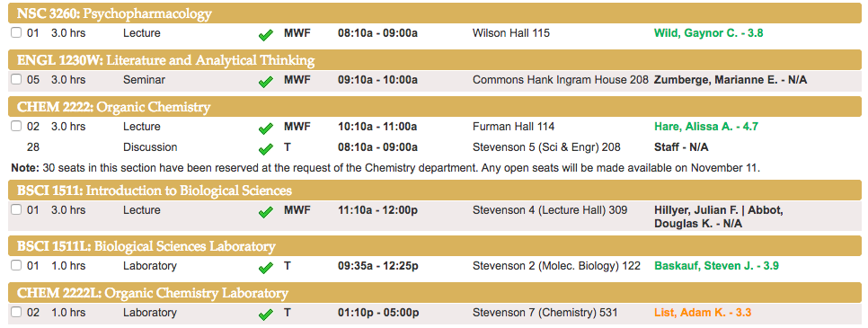Click green checkmark for ENGL 1230W Seminar
Screen dimensions: 868x328
point(266,82)
